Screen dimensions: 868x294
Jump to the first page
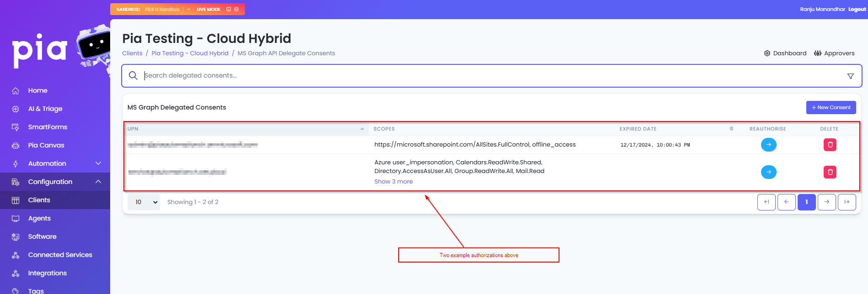coord(766,202)
